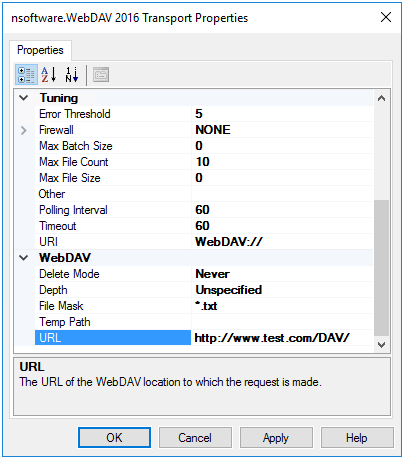Click the Delete Mode value Never
This screenshot has width=404, height=459.
point(282,274)
